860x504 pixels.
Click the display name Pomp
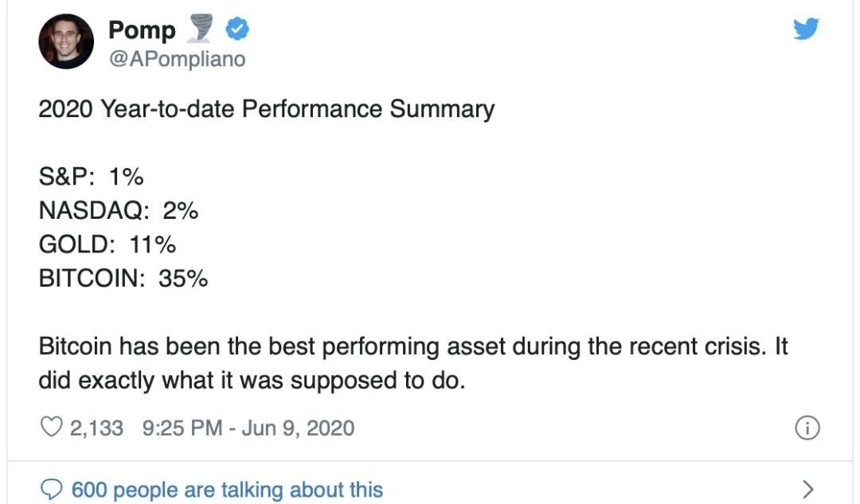pyautogui.click(x=142, y=29)
